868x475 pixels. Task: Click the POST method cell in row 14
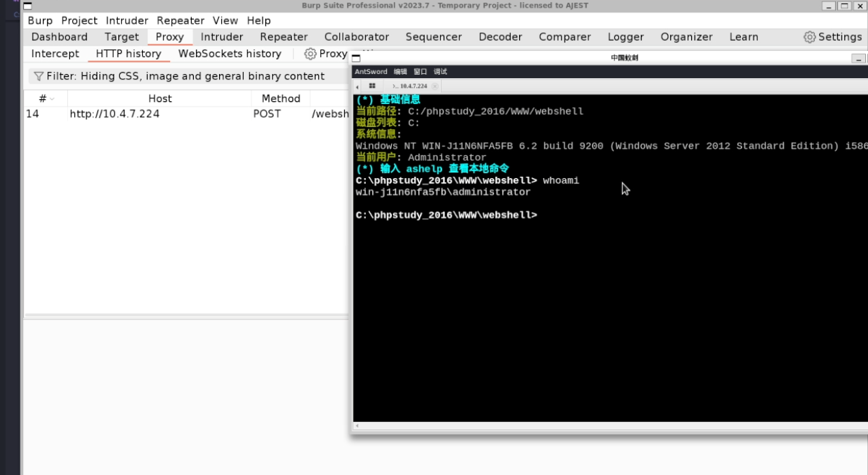[x=267, y=113]
